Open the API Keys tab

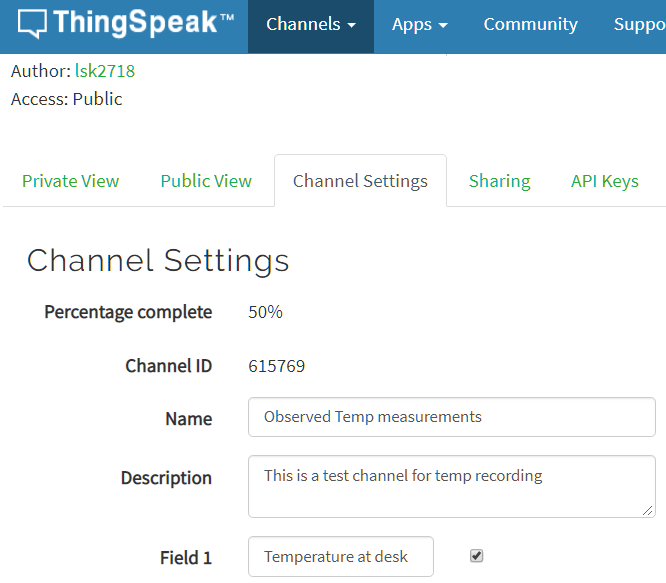click(604, 181)
